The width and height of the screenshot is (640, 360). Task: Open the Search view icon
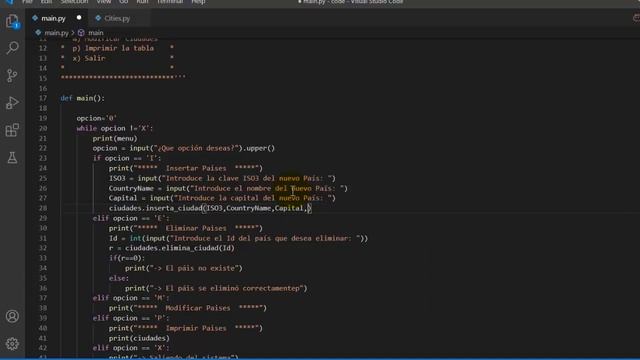tap(12, 48)
